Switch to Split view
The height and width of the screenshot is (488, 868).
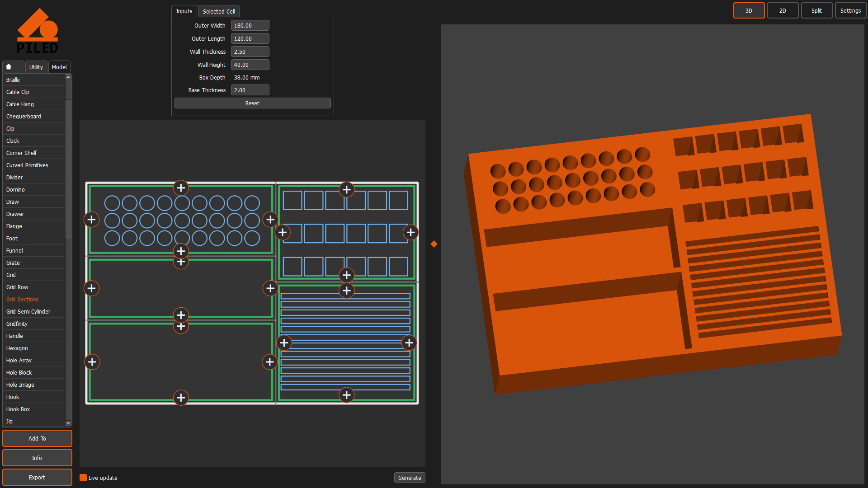tap(816, 10)
